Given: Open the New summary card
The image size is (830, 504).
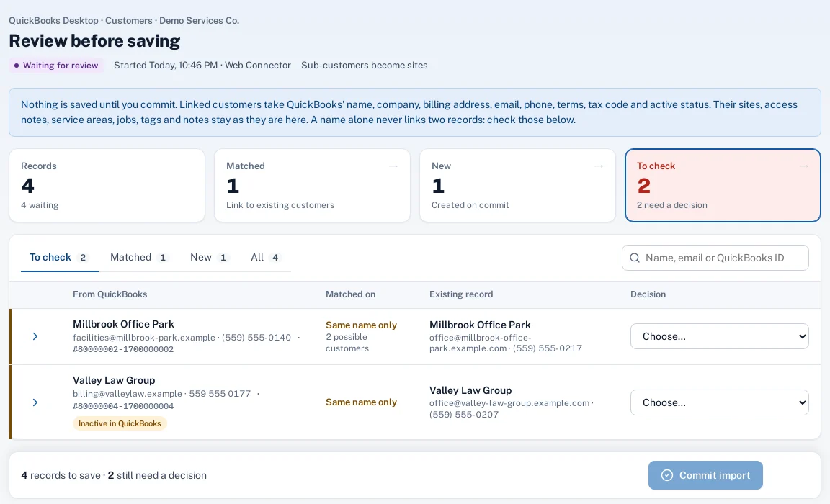Looking at the screenshot, I should click(x=517, y=185).
